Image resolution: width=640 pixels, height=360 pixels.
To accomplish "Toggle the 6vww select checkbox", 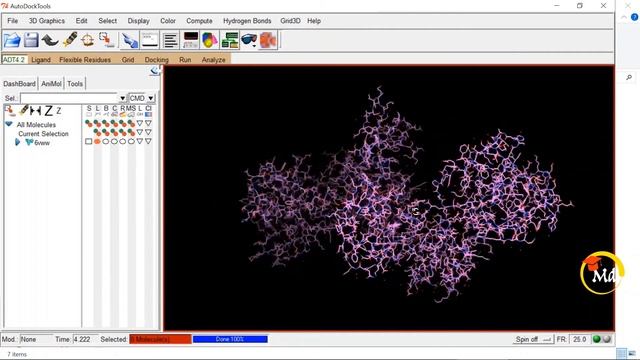I will tap(89, 141).
